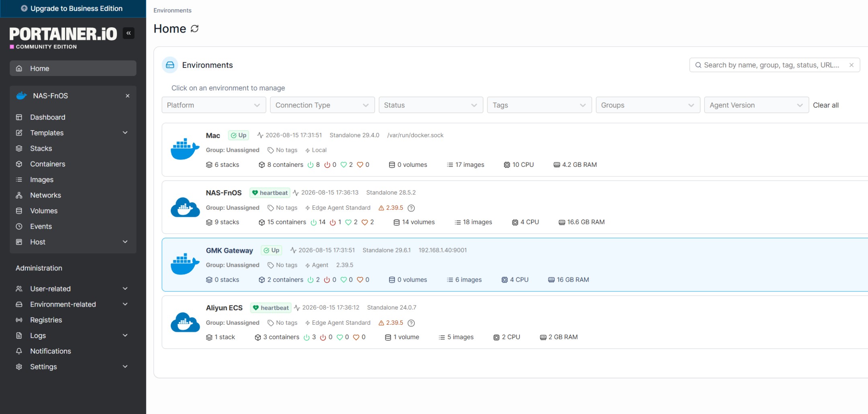Click the help icon beside Aliyun ECS agent version
Image resolution: width=868 pixels, height=414 pixels.
(x=411, y=323)
